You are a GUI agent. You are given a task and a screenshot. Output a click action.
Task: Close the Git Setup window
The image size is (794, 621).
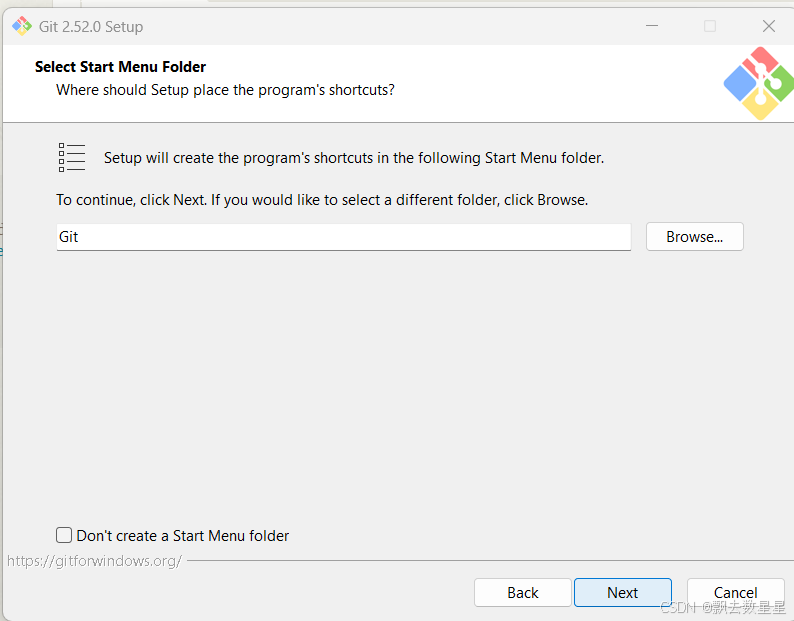(x=768, y=26)
